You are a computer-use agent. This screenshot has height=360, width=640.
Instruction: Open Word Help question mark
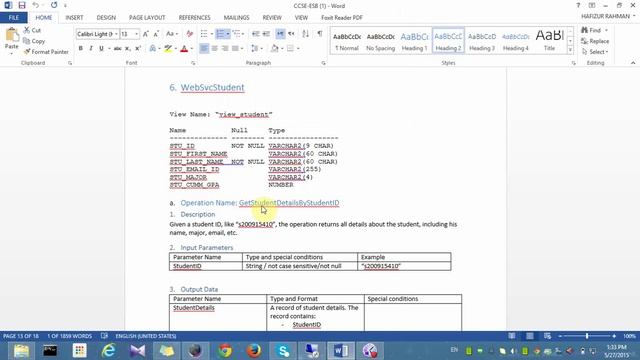tap(578, 5)
